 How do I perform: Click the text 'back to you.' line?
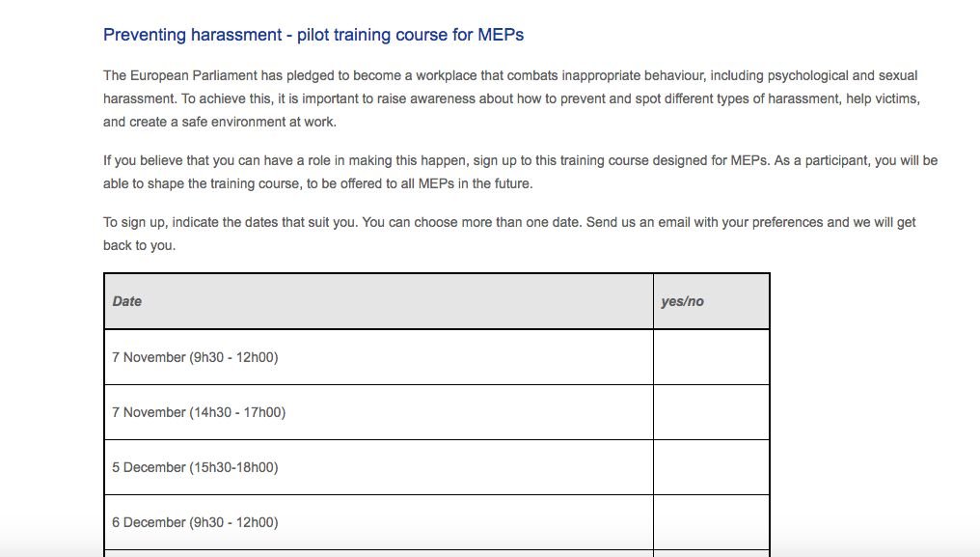coord(139,245)
